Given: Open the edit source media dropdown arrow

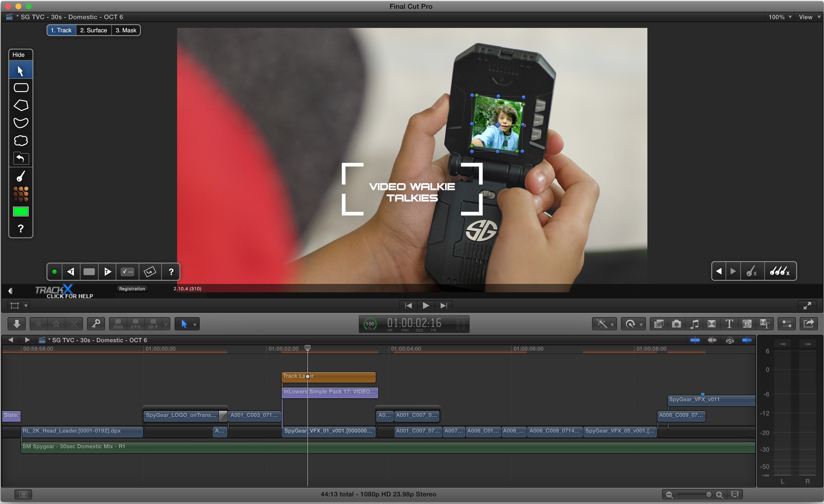Looking at the screenshot, I should 166,324.
